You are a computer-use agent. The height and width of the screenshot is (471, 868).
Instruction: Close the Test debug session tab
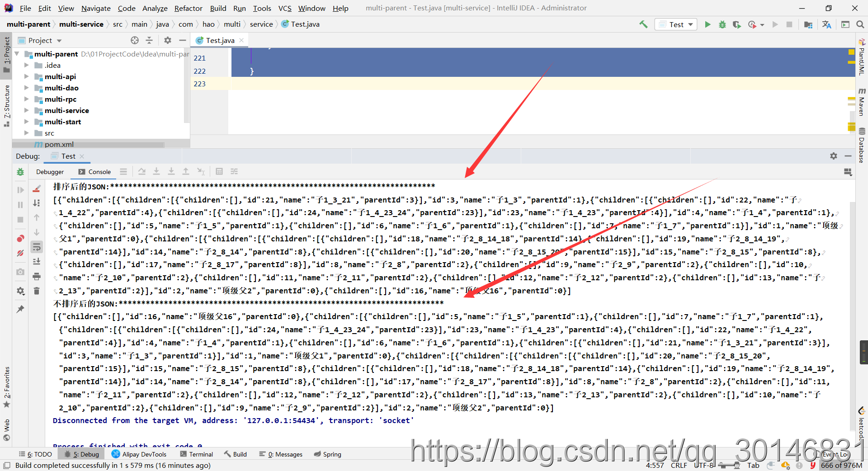(82, 156)
